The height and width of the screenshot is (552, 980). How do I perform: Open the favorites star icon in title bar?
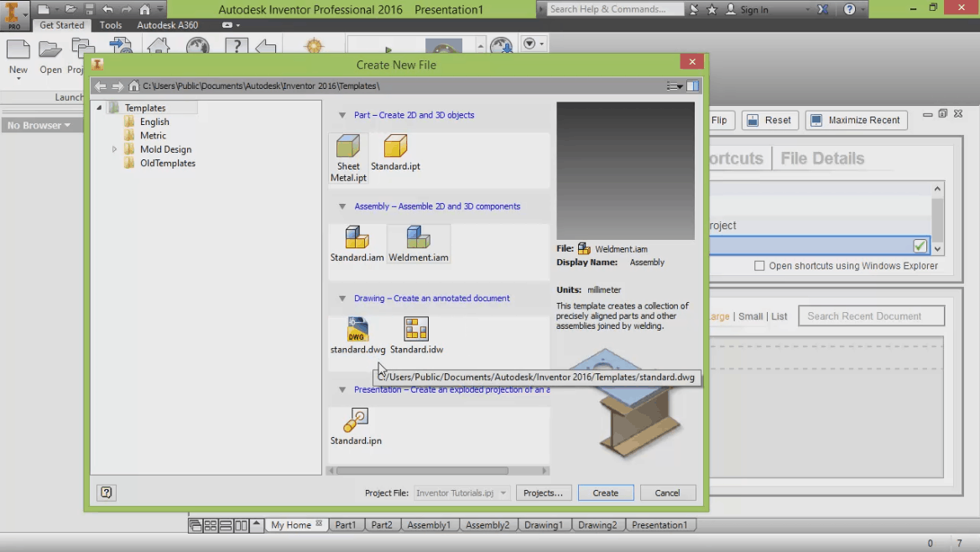[x=712, y=9]
